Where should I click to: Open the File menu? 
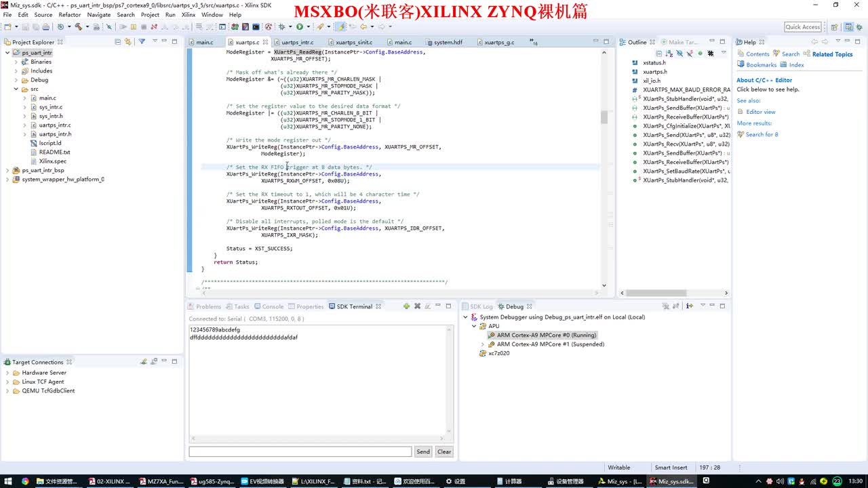click(7, 14)
